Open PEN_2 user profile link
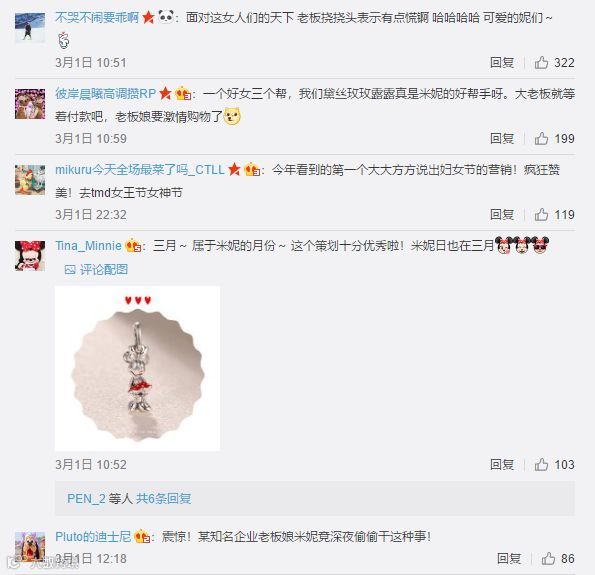The height and width of the screenshot is (575, 595). (86, 498)
